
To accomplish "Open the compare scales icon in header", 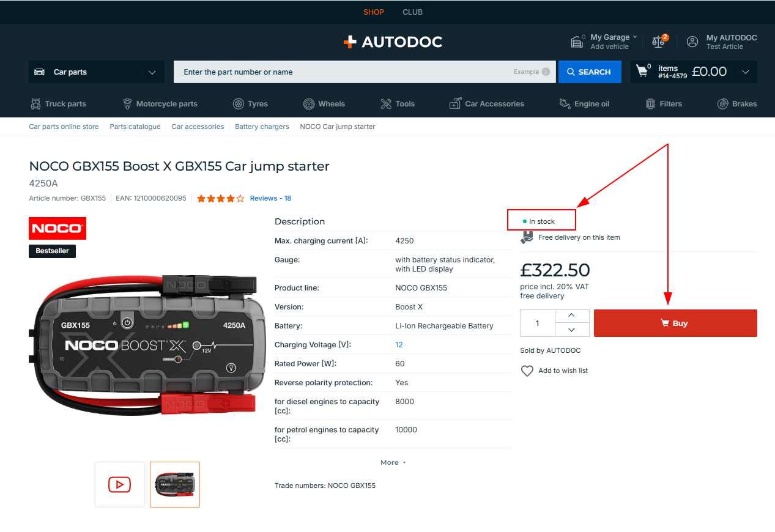I will [x=658, y=42].
